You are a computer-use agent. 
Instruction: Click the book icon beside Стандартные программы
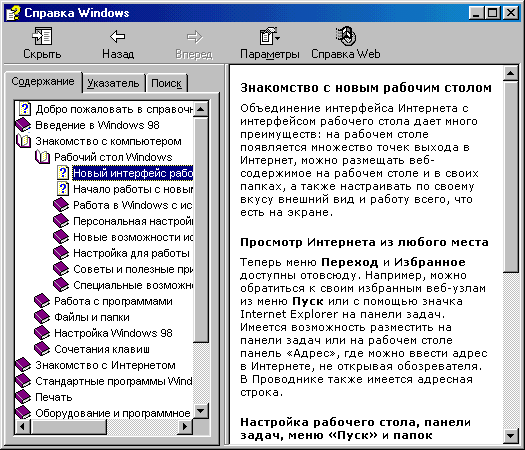[23, 381]
